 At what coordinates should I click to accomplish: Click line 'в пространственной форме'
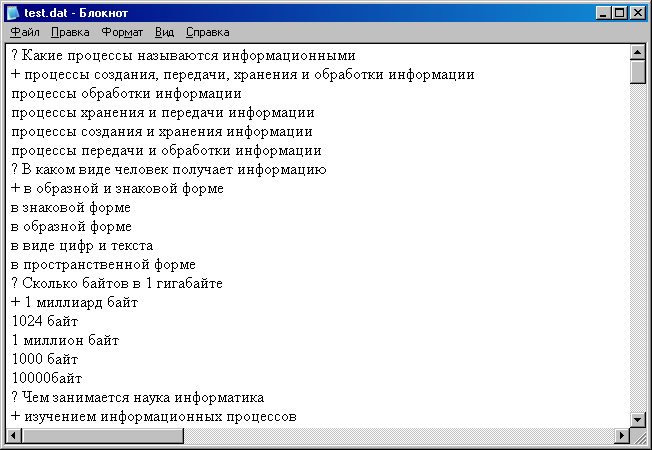point(103,265)
